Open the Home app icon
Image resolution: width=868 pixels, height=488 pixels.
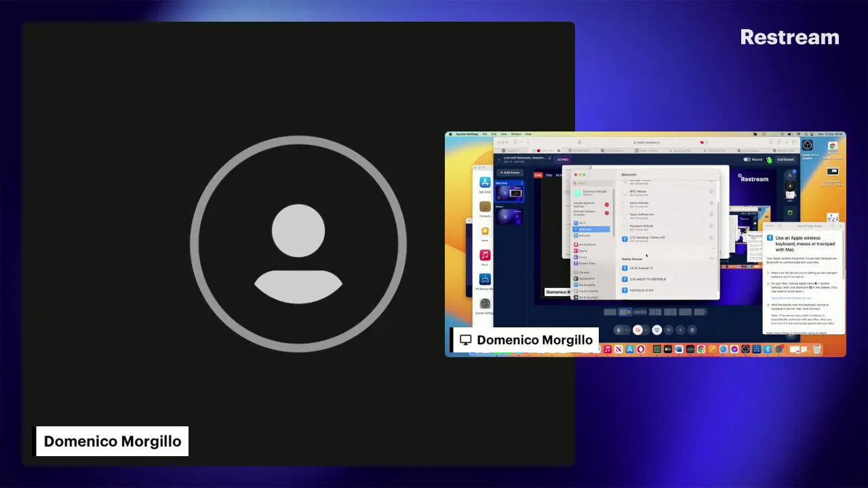tap(485, 231)
